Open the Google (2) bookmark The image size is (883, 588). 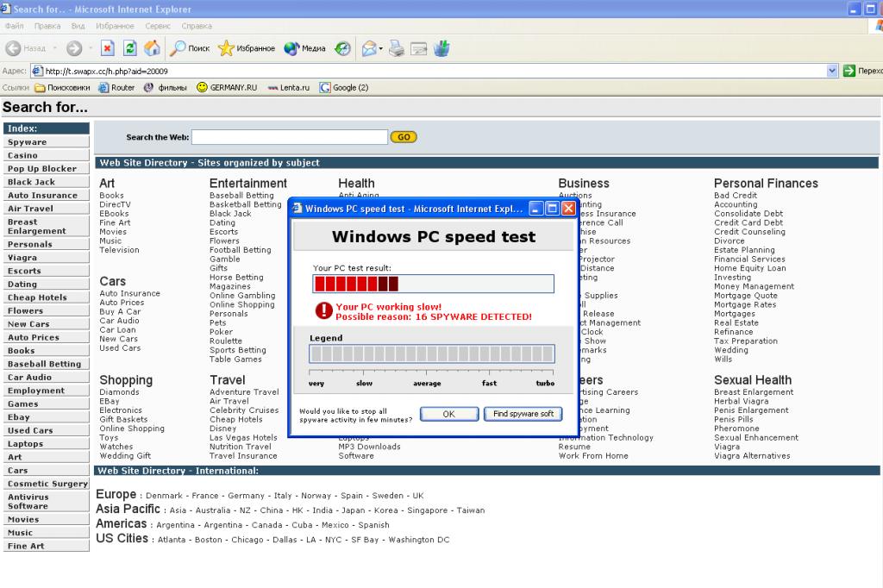[x=344, y=87]
